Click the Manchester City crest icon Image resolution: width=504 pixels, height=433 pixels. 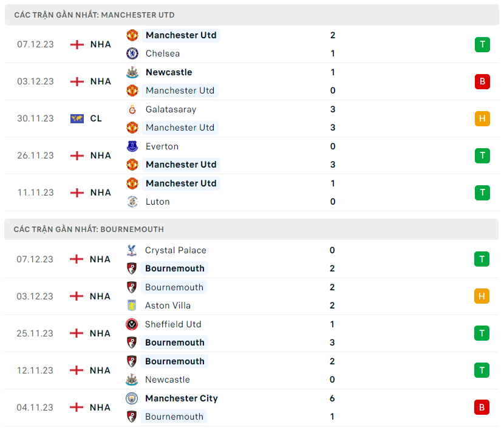pos(131,398)
